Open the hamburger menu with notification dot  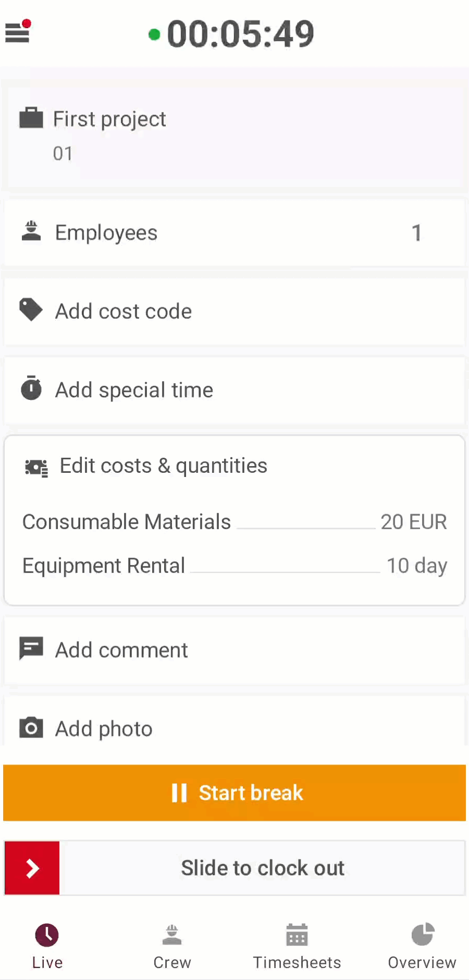18,32
